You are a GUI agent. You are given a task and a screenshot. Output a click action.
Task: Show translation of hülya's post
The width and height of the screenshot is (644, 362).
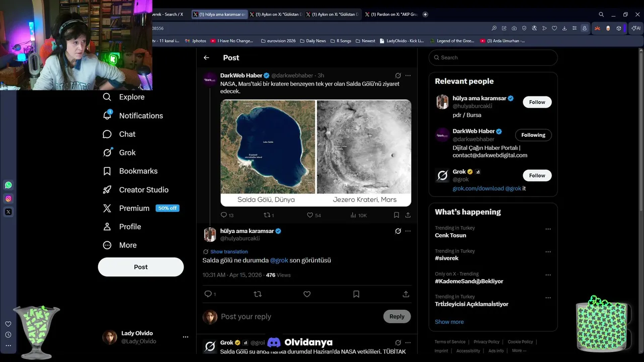coord(229,251)
